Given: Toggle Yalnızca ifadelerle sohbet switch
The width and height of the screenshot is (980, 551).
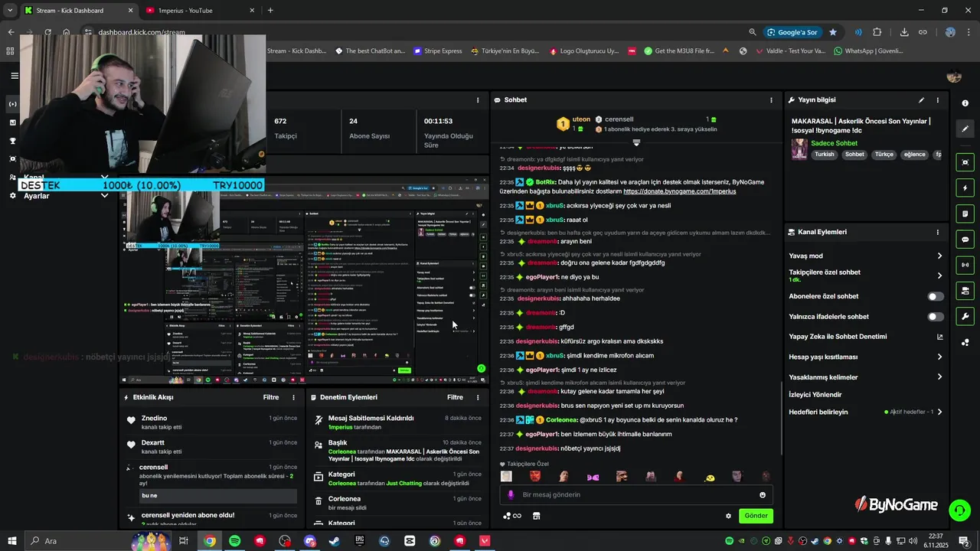Looking at the screenshot, I should (x=936, y=317).
